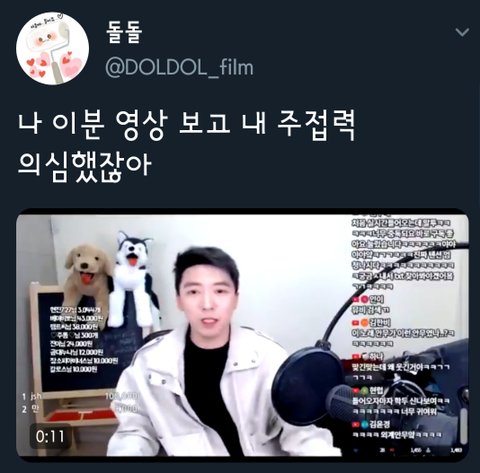
Task: Click the chat panel scrollbar handle
Action: click(463, 426)
